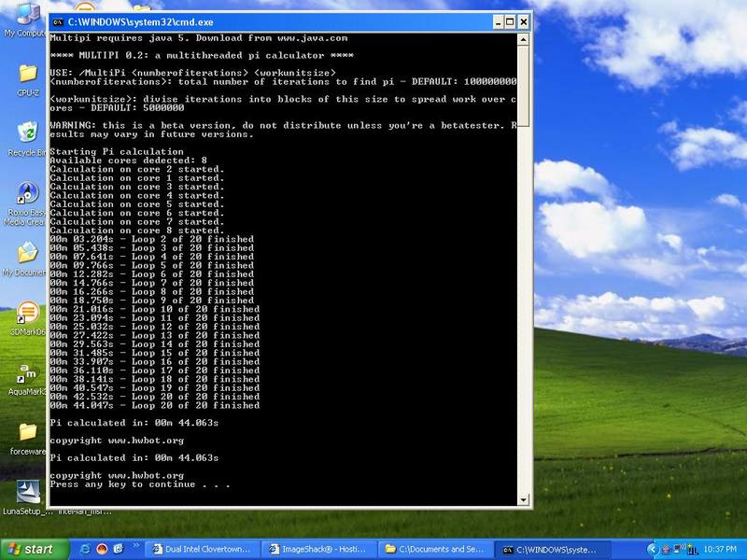Click 'Multipi requires java 5' line

point(199,38)
